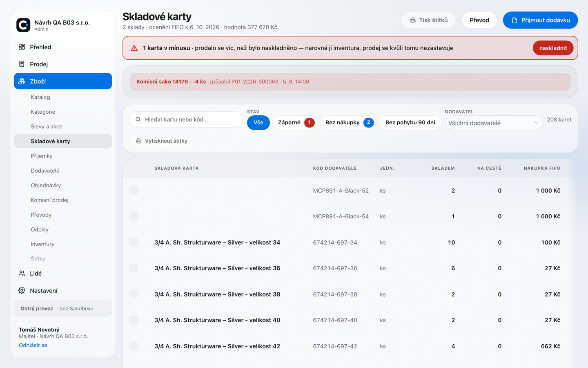Select the Silver velikost 34 row checkbox
This screenshot has height=368, width=588.
[134, 242]
